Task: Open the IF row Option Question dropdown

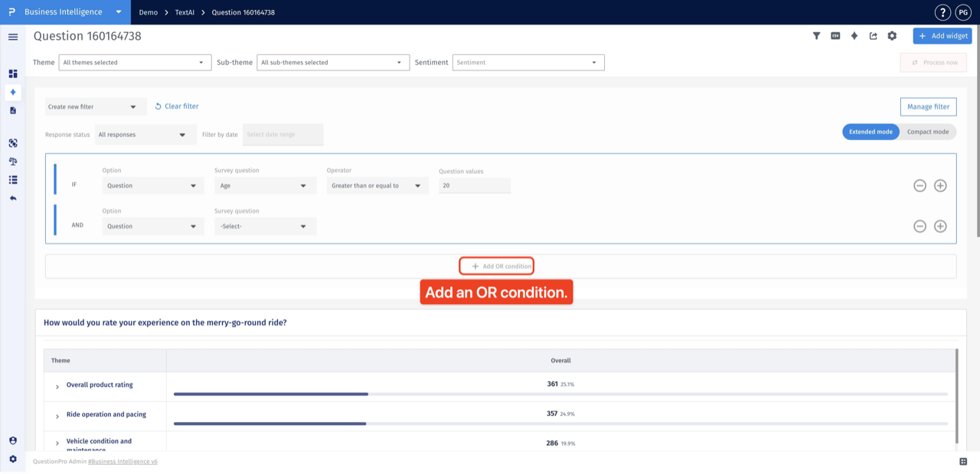Action: pos(153,185)
